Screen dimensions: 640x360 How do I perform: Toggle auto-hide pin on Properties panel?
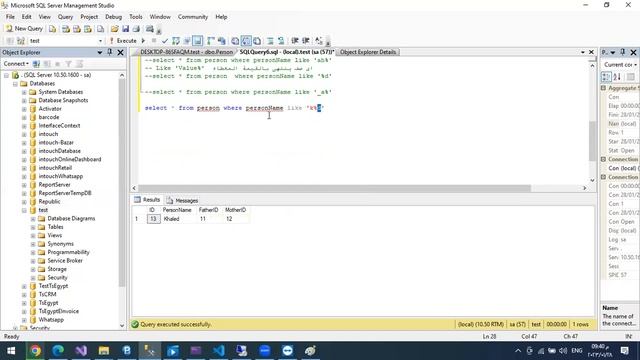coord(623,52)
